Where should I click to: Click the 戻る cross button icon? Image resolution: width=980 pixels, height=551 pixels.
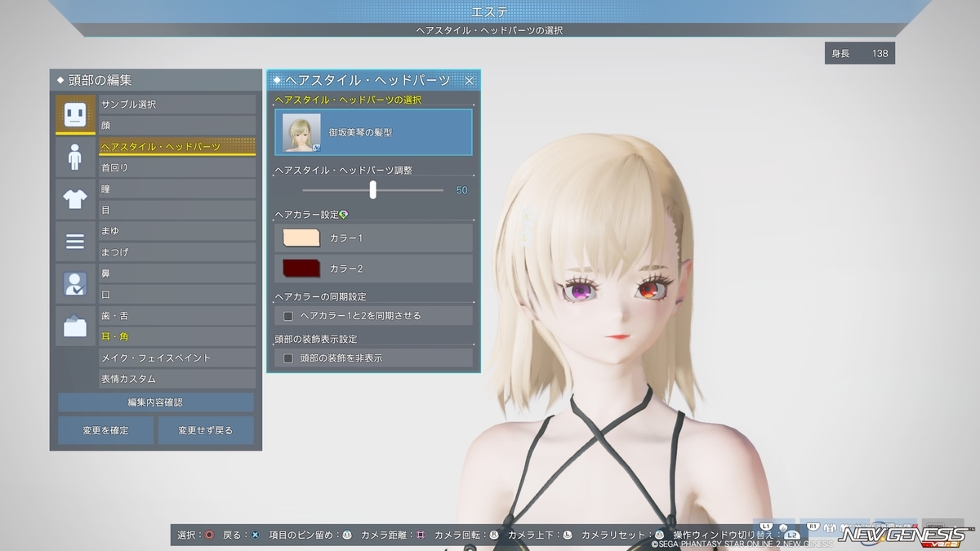click(255, 535)
